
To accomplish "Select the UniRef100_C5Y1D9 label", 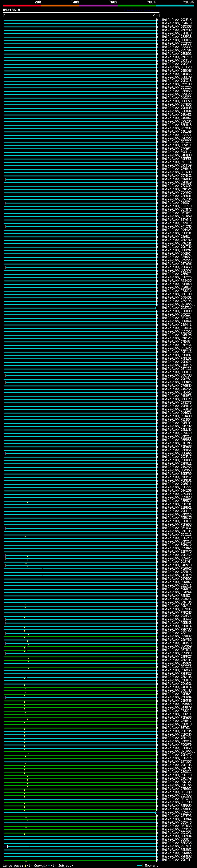I will click(x=177, y=84).
